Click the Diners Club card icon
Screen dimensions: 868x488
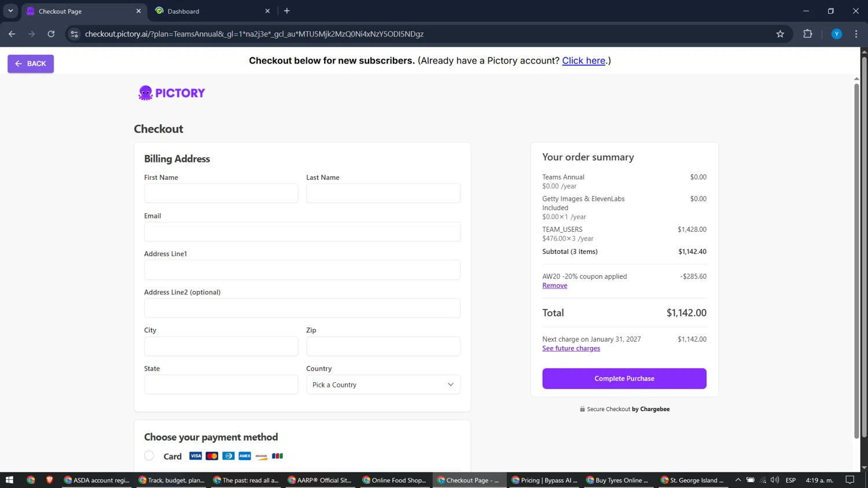pyautogui.click(x=229, y=456)
